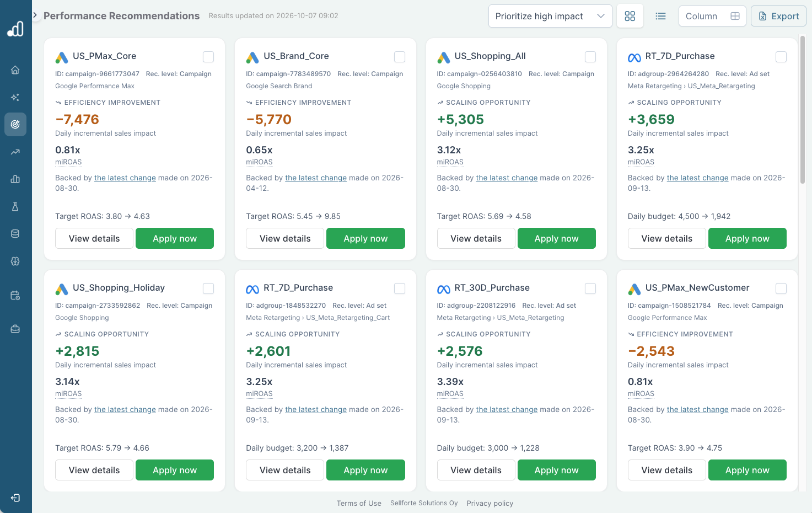Open the Prioritize high impact dropdown
Image resolution: width=812 pixels, height=513 pixels.
pyautogui.click(x=550, y=17)
